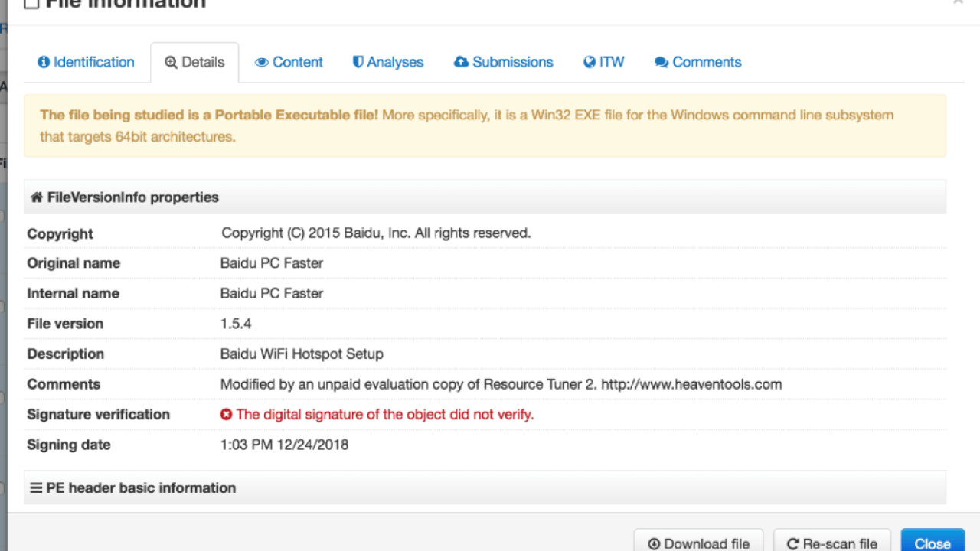The width and height of the screenshot is (980, 551).
Task: Click the Original name row label
Action: point(73,263)
